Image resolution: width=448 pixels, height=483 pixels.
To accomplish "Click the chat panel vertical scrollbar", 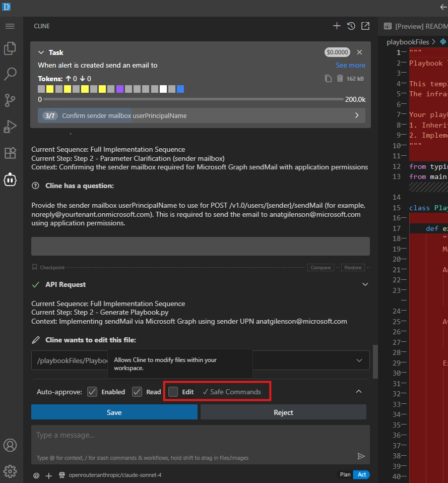I will point(375,361).
